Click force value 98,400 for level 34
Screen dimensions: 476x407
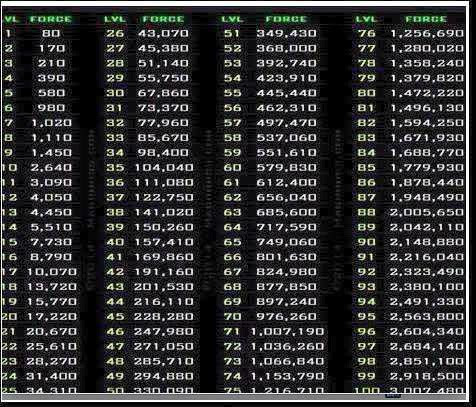[x=163, y=153]
